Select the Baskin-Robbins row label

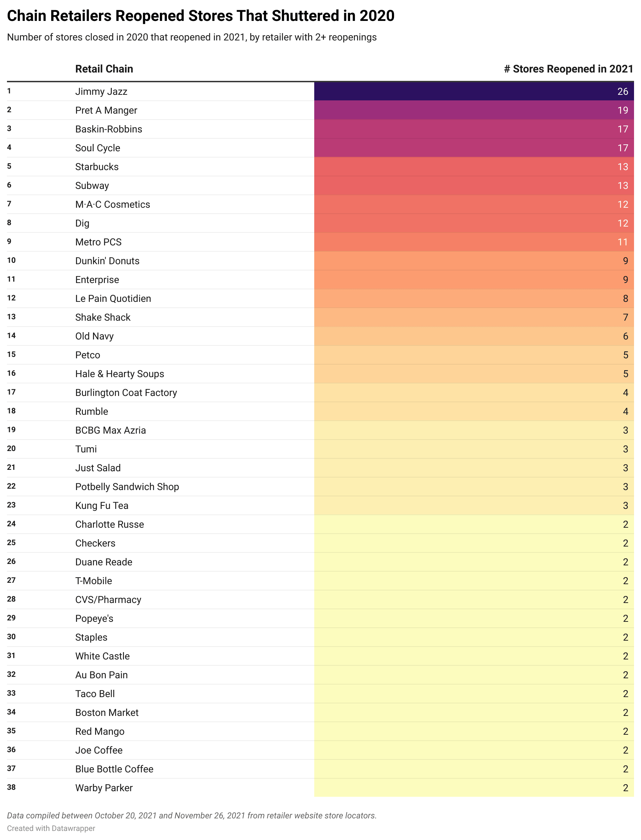point(108,129)
